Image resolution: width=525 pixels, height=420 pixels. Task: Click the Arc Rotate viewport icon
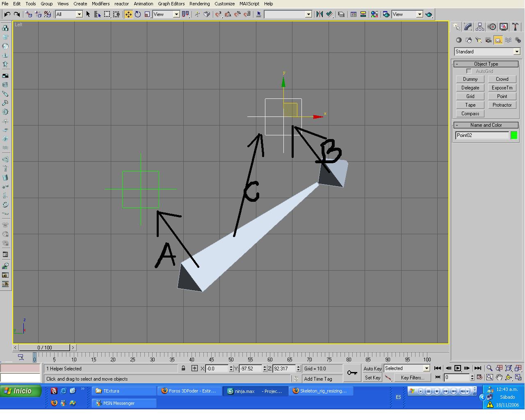[509, 377]
